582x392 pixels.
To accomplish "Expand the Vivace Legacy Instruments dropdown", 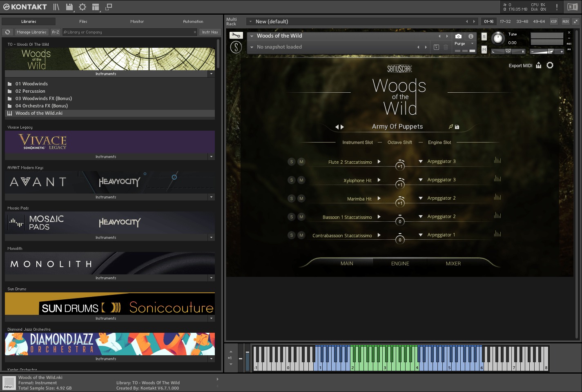I will pyautogui.click(x=211, y=157).
